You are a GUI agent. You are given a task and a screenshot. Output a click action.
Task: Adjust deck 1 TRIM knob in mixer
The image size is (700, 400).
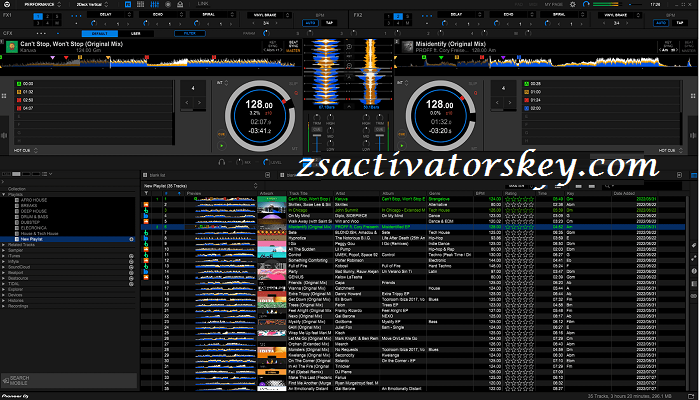(317, 117)
